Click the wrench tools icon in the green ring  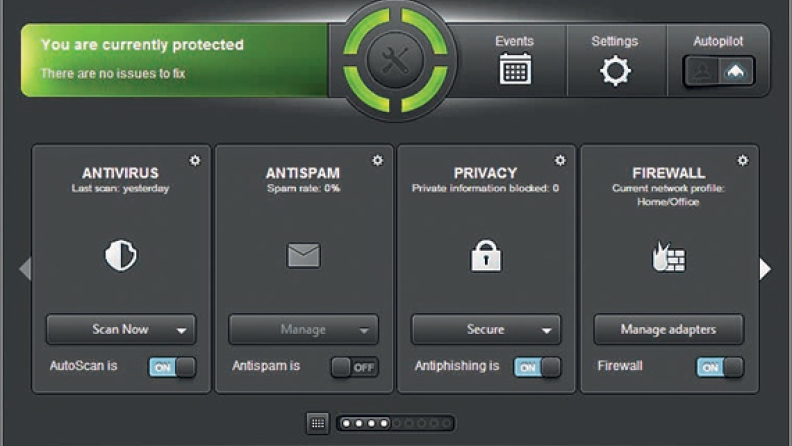pos(395,61)
